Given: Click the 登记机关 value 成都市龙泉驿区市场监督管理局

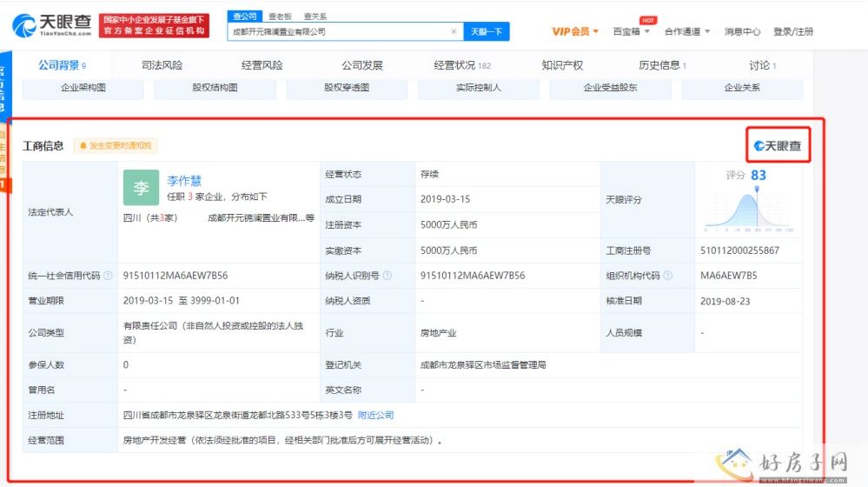Looking at the screenshot, I should tap(483, 364).
